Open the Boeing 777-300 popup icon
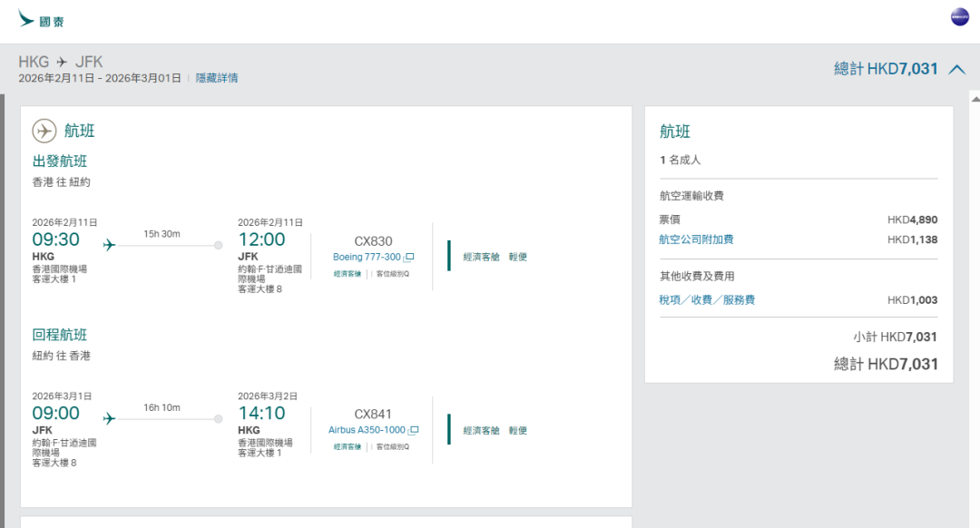This screenshot has height=528, width=980. click(410, 258)
